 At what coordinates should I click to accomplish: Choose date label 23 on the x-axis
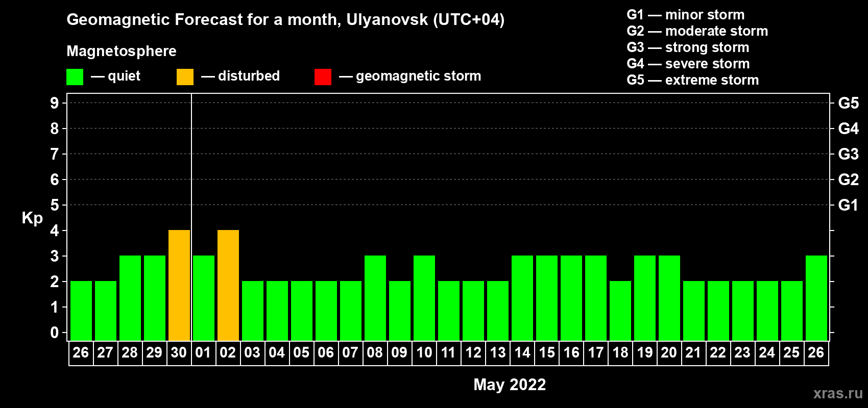point(742,353)
